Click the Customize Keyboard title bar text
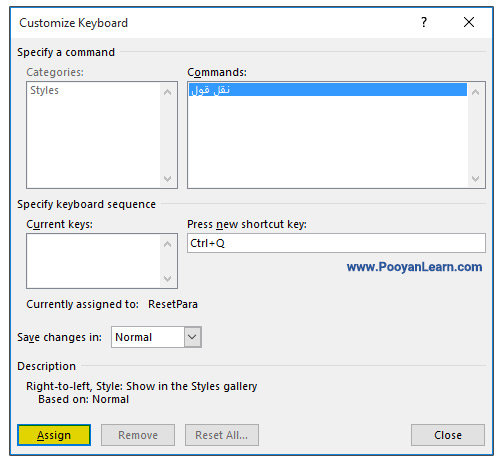Screen dimensions: 502x464 point(73,23)
